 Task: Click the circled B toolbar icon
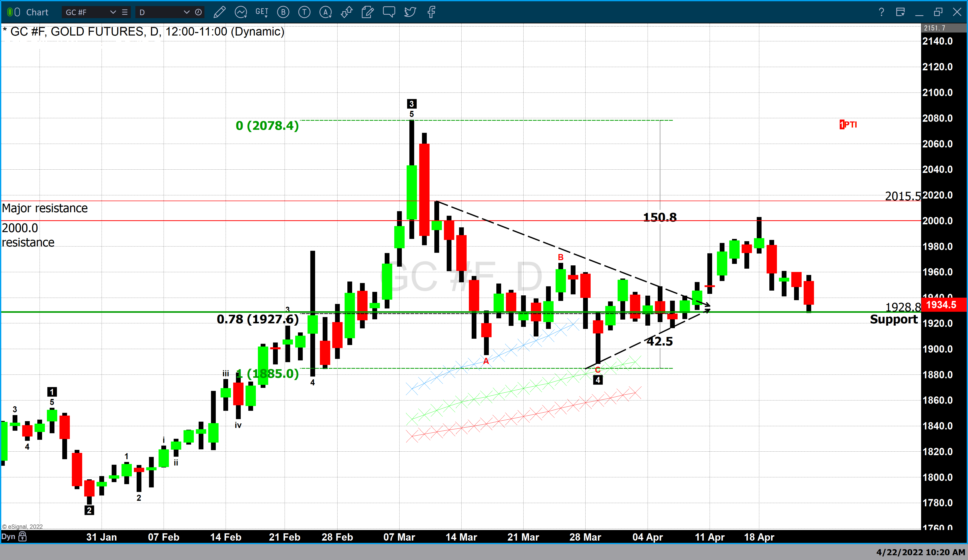283,12
